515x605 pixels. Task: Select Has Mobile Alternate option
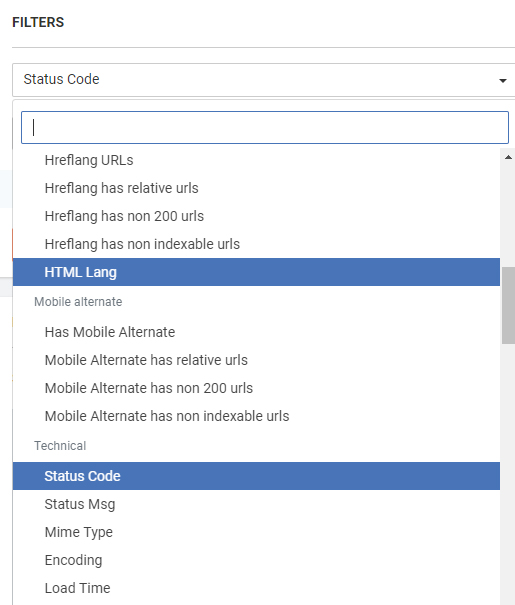coord(256,332)
